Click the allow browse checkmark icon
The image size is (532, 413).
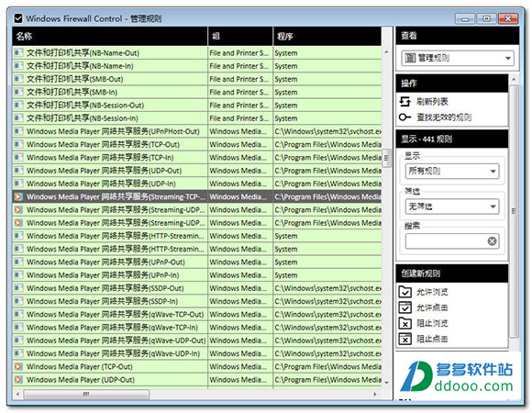(x=405, y=292)
